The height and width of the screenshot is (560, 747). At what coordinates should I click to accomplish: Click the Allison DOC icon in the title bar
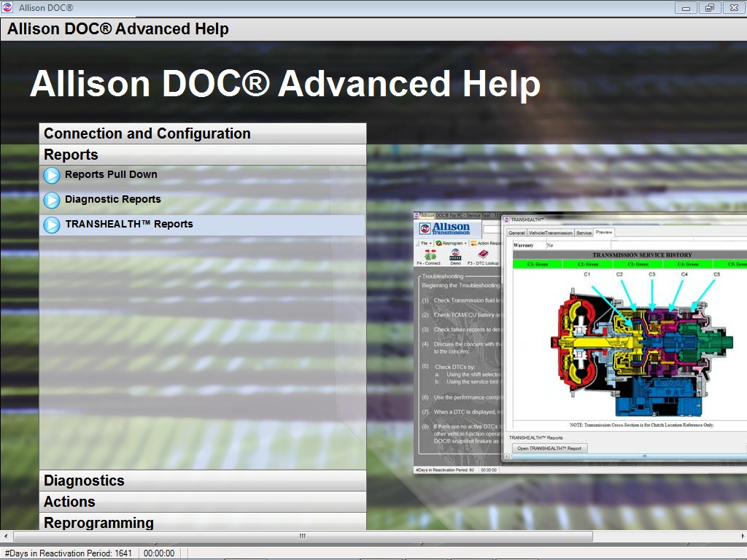[x=7, y=7]
